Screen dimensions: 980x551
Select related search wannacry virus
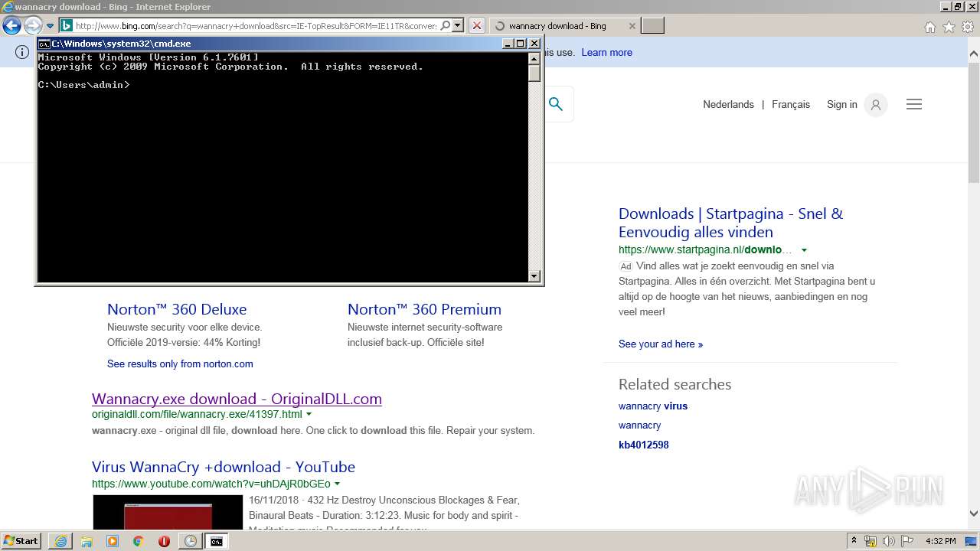[x=653, y=406]
